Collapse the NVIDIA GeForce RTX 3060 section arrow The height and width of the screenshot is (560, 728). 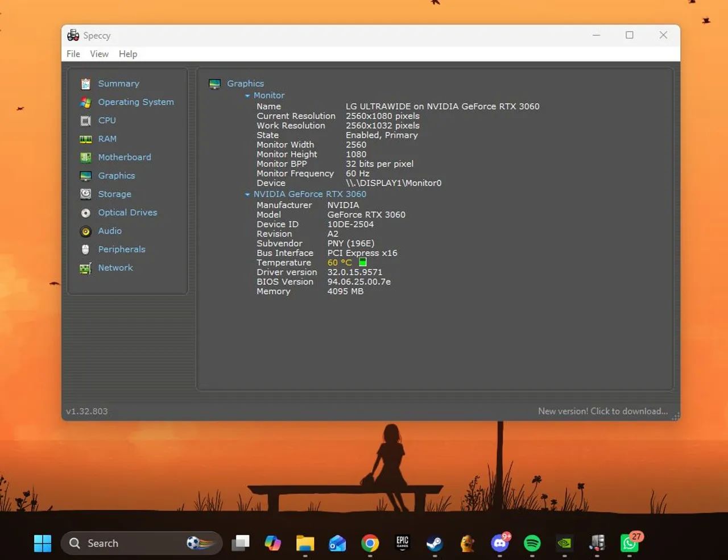click(x=247, y=194)
